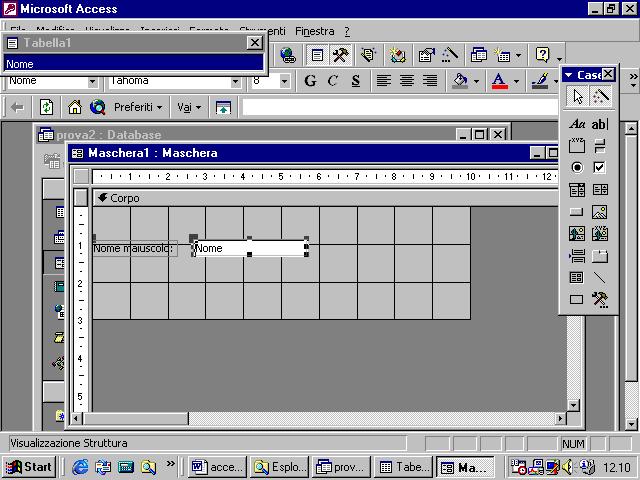Click the Search the Web button
The image size is (640, 480).
pos(98,108)
